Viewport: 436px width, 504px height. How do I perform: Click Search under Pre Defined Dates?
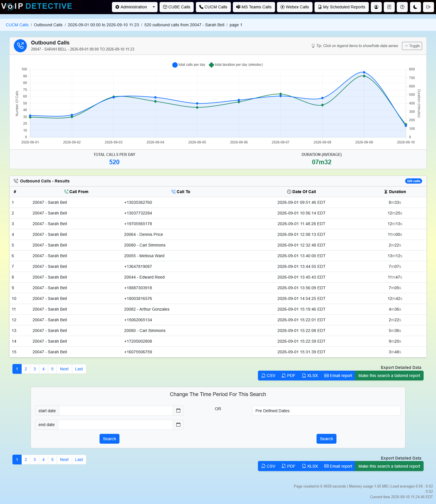pos(326,439)
